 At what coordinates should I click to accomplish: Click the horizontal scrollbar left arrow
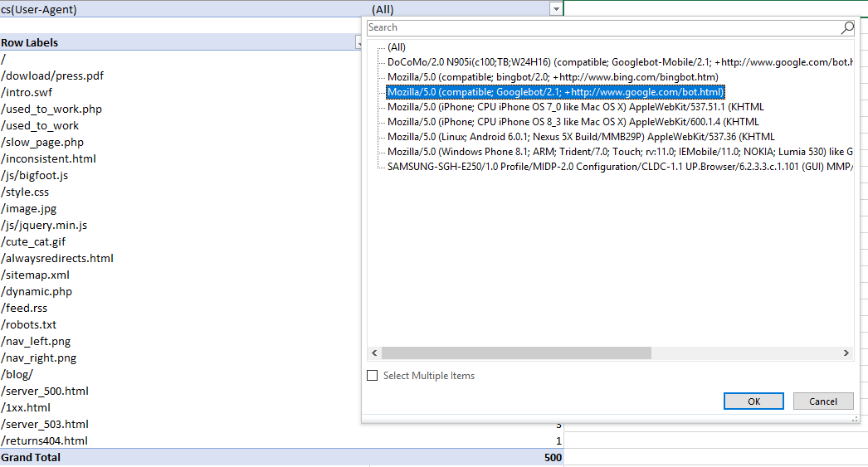coord(374,353)
